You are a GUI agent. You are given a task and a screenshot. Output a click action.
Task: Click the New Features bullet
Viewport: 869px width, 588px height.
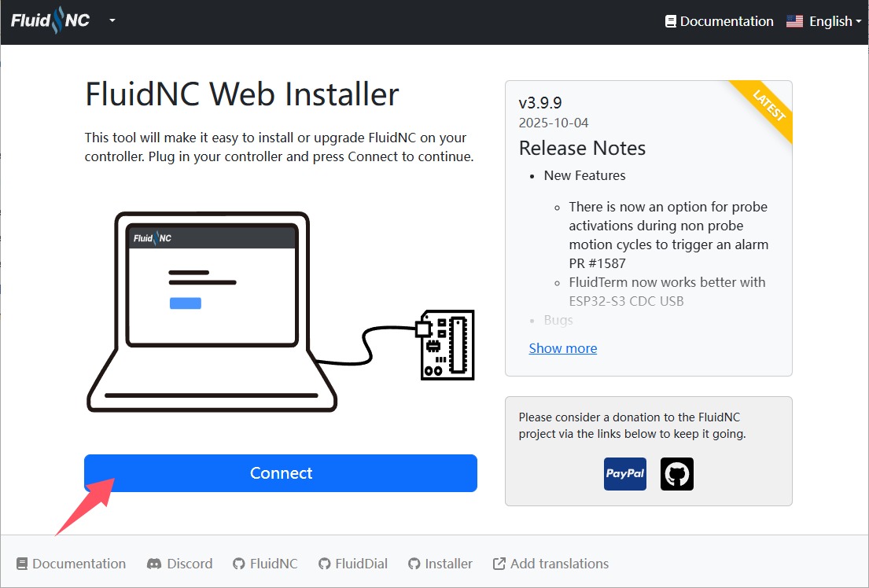(x=584, y=175)
